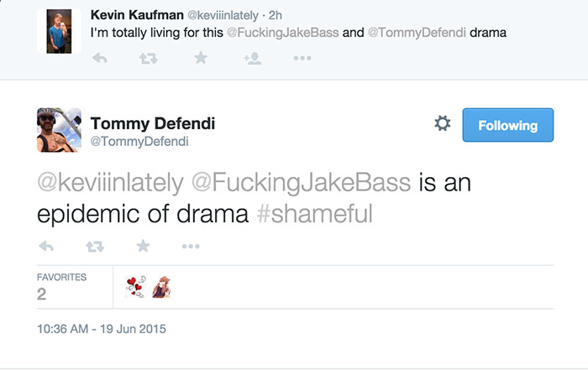View first favoriter's hearts avatar
Screen dimensions: 588x370
pos(134,287)
